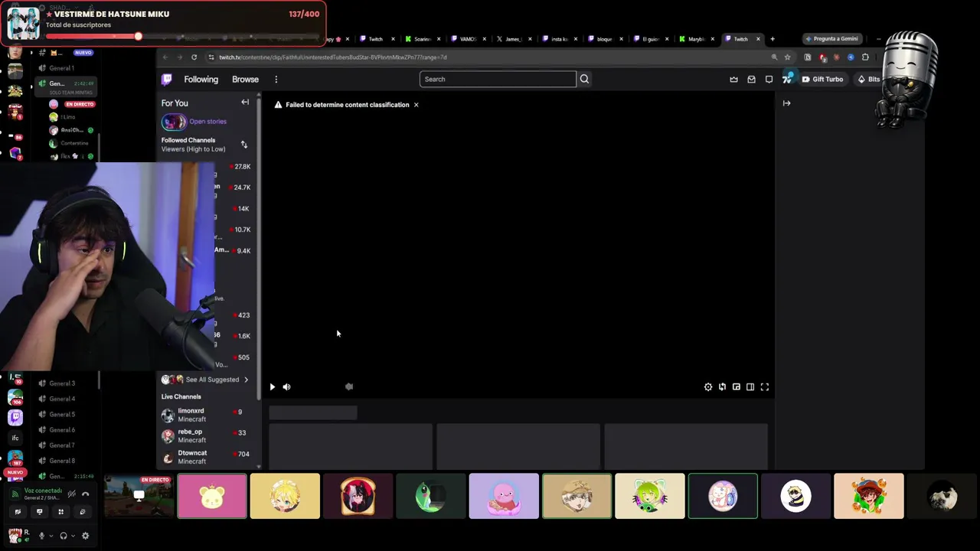Click the Bits button
980x551 pixels.
869,80
